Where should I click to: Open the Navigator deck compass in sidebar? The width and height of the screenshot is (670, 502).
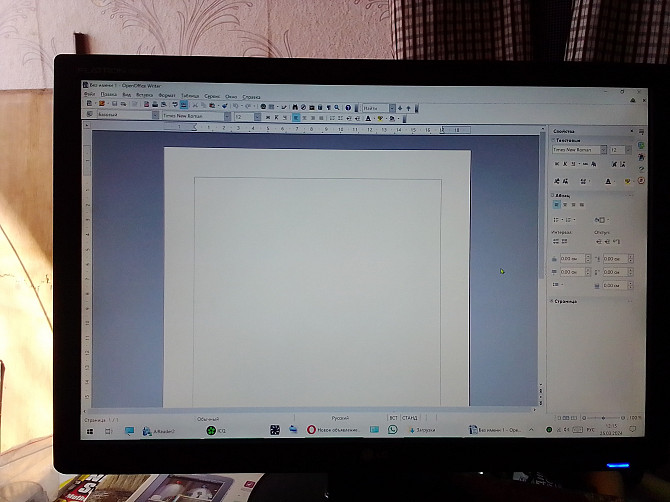pos(641,181)
